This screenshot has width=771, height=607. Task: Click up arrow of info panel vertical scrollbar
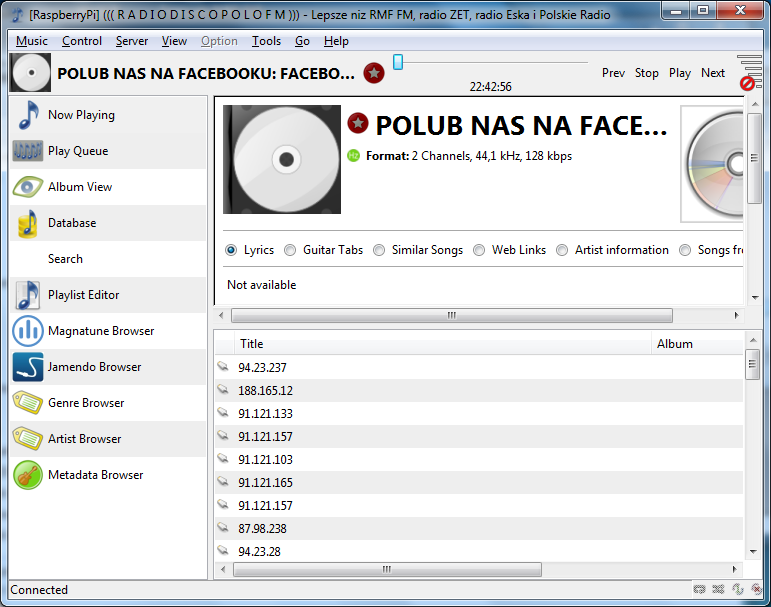click(755, 104)
